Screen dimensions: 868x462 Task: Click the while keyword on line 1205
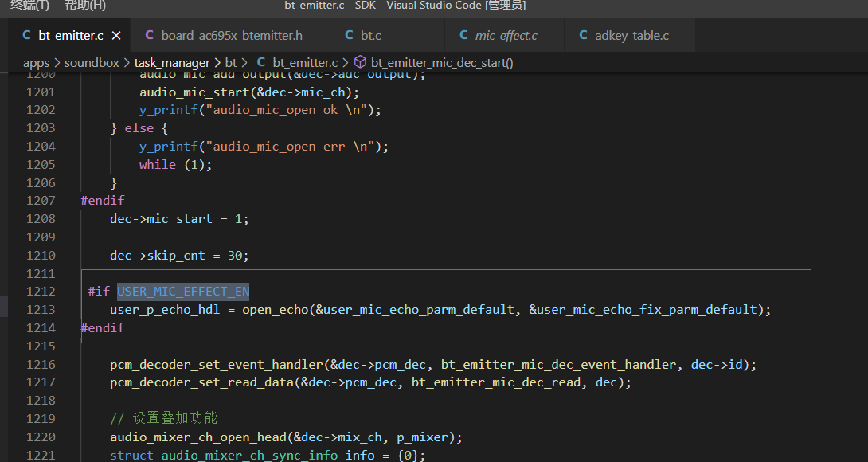[x=158, y=165]
